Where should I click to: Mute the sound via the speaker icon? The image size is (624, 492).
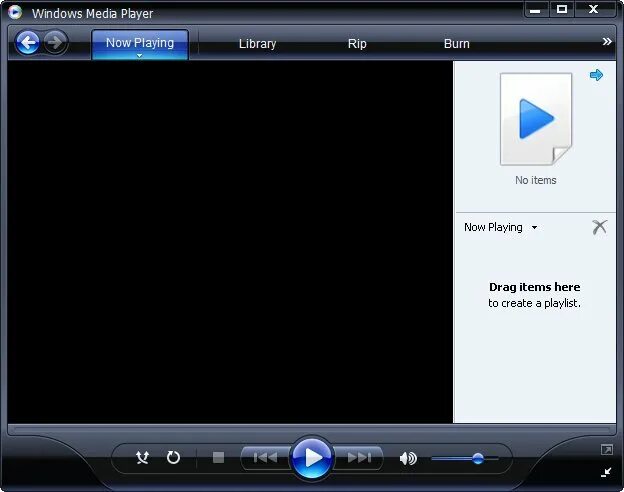408,458
